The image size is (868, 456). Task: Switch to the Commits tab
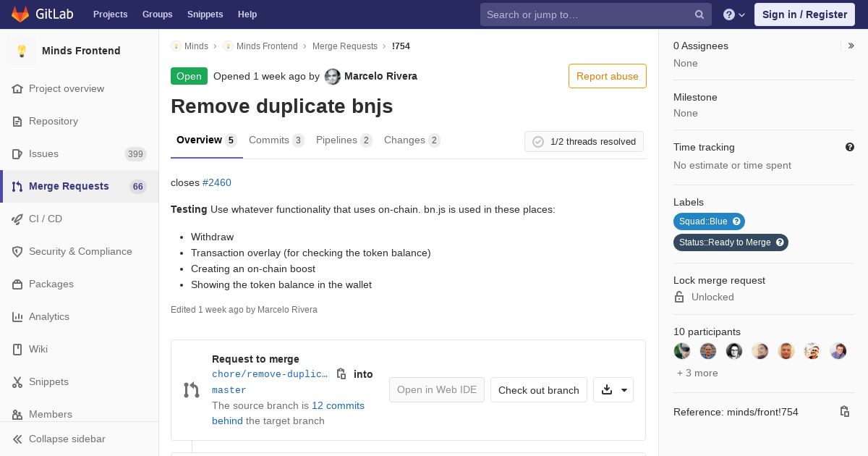click(276, 140)
